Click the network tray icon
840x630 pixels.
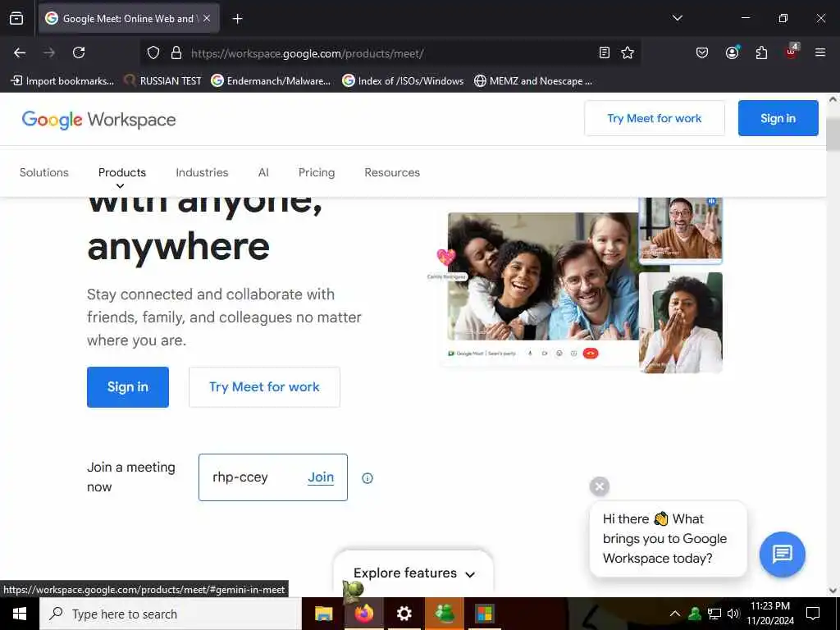click(714, 614)
